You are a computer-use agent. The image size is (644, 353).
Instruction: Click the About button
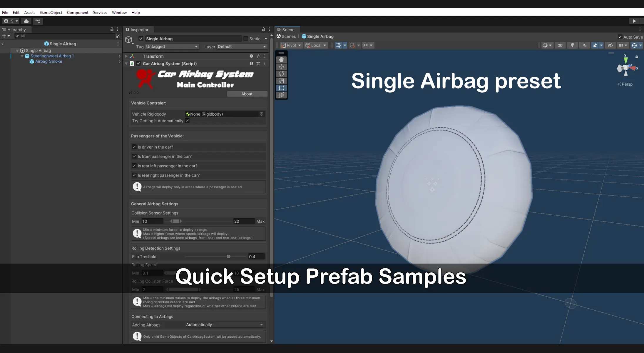[x=247, y=94]
